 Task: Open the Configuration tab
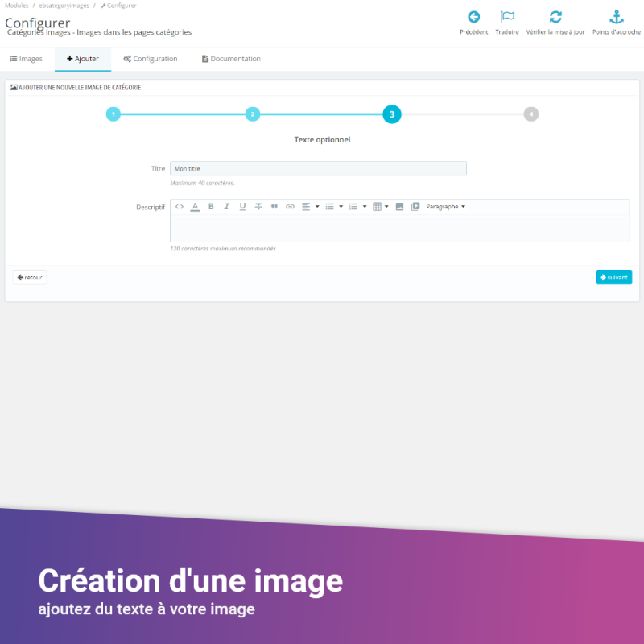[151, 59]
